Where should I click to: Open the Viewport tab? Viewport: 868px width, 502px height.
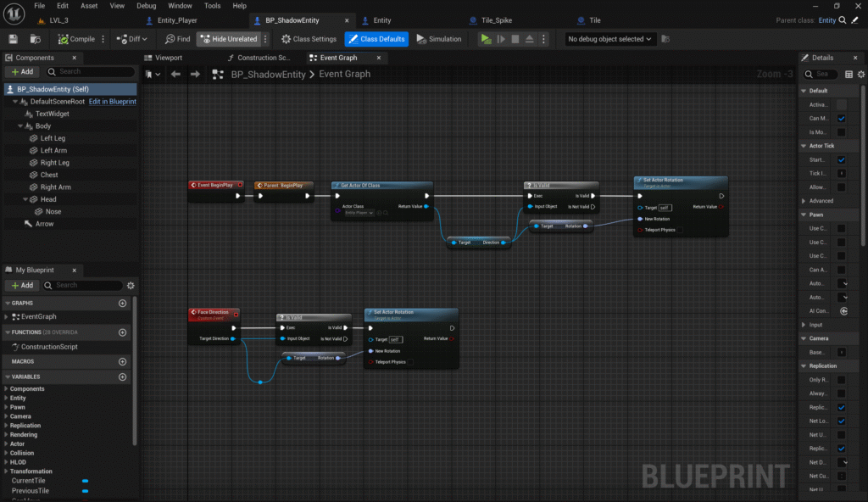169,58
